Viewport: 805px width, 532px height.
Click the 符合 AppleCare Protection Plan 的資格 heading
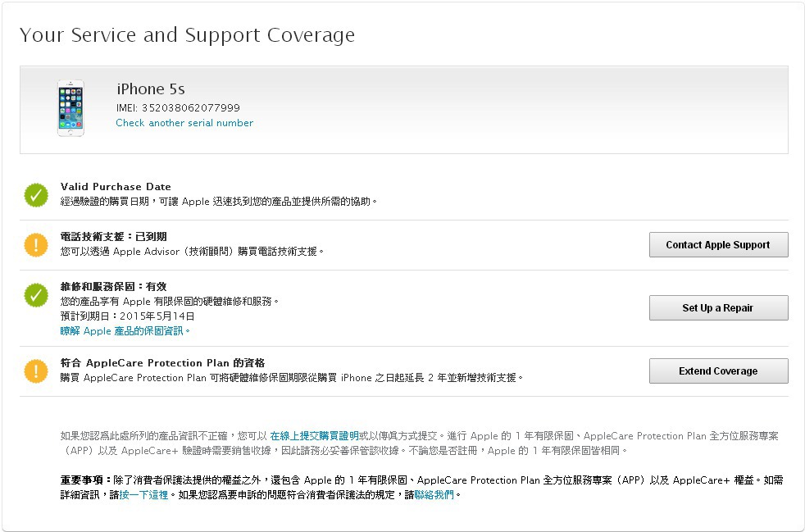162,362
